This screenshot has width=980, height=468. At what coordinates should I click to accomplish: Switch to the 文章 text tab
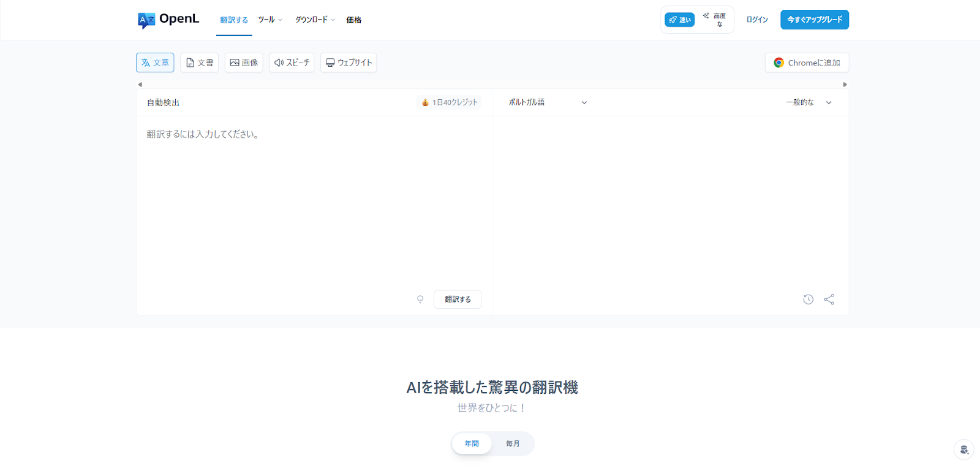[155, 62]
